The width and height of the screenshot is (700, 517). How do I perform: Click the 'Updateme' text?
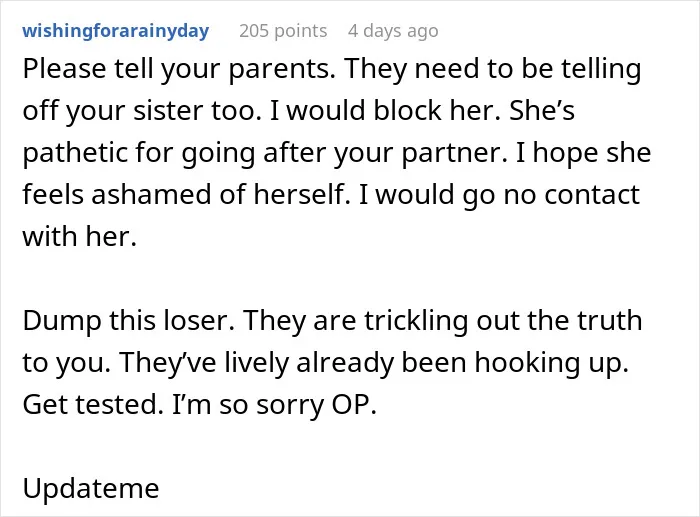[91, 488]
